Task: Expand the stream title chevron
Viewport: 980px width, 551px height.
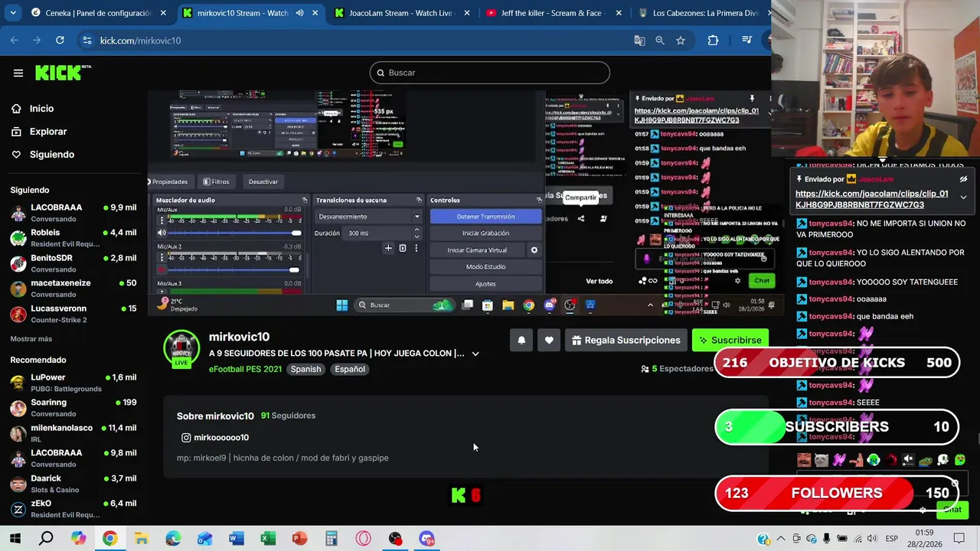Action: point(475,354)
